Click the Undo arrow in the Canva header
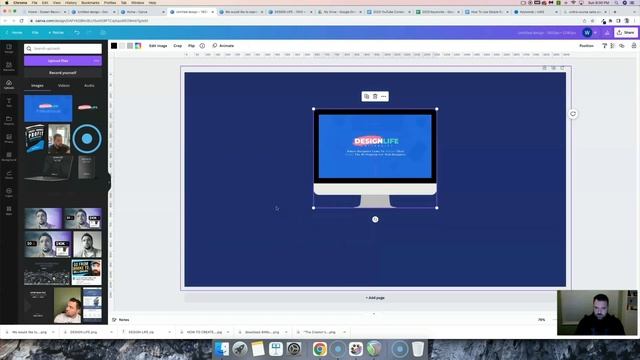Screen dimensions: 640x360 tap(77, 33)
